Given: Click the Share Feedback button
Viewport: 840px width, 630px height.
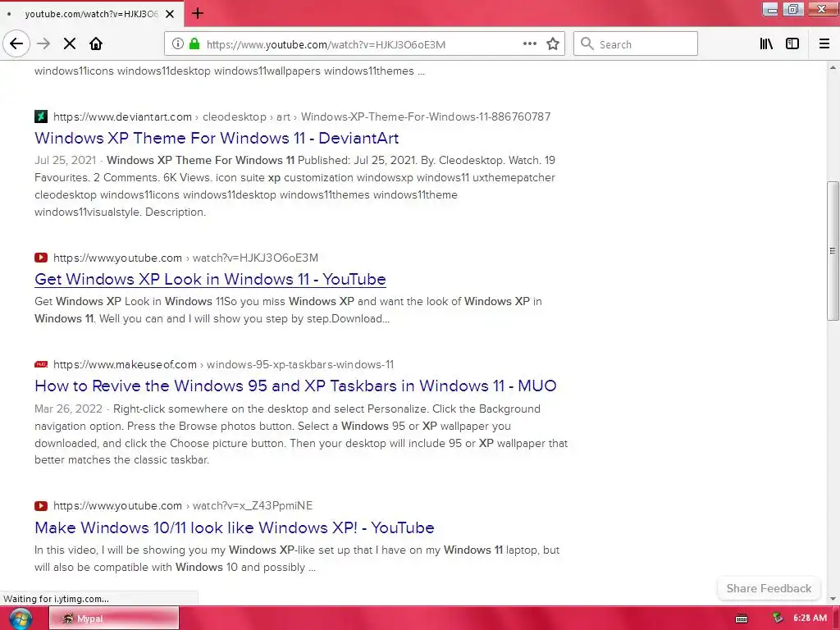Looking at the screenshot, I should [x=769, y=588].
